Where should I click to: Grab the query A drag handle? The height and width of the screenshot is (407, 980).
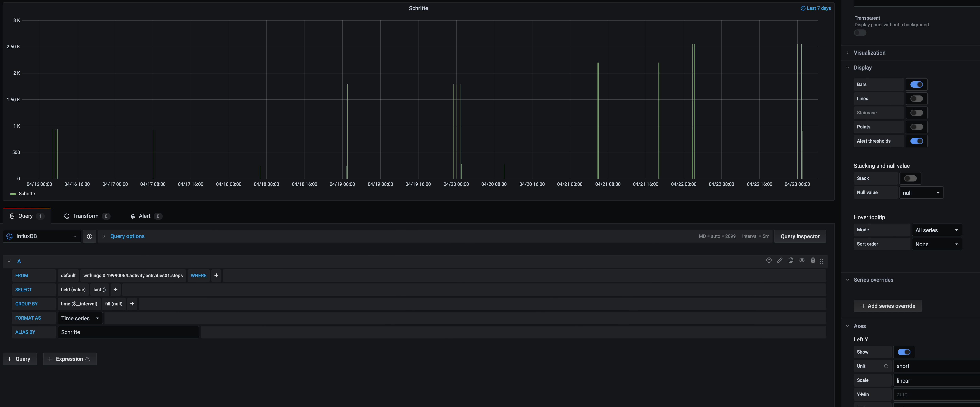[x=821, y=261]
